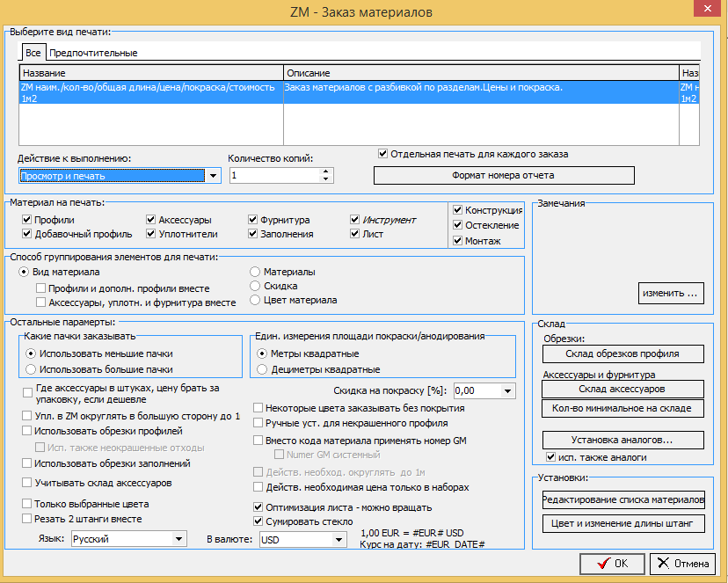Check Учитывать склад аксессуаров
The height and width of the screenshot is (583, 728).
pos(27,483)
